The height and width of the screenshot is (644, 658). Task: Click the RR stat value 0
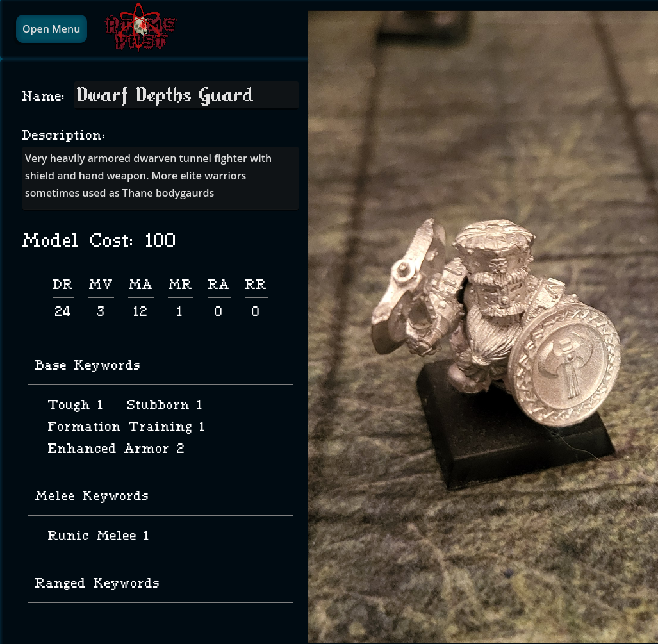(x=255, y=311)
